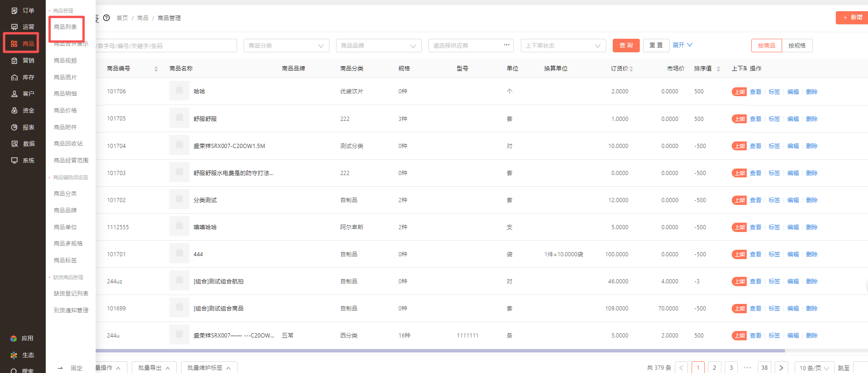This screenshot has width=868, height=373.
Task: Click 编辑 for product 哈哈
Action: (x=793, y=92)
